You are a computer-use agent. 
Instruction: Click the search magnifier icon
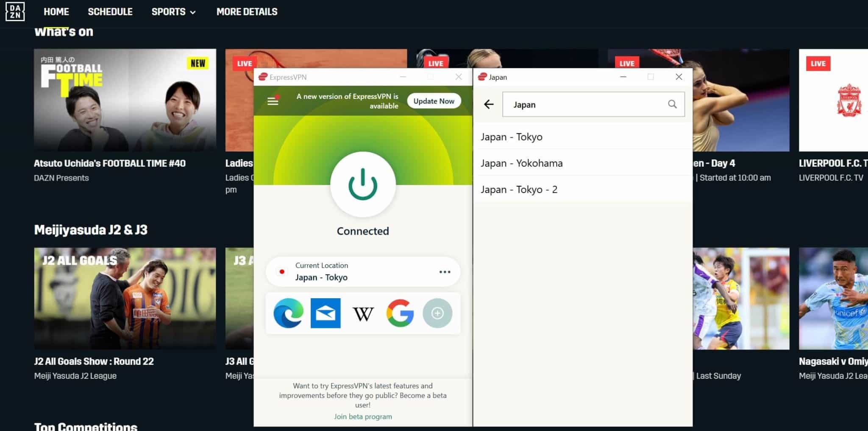click(672, 104)
